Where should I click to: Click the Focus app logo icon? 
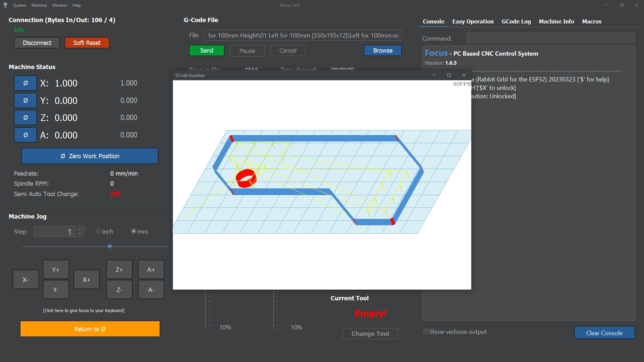(x=5, y=5)
